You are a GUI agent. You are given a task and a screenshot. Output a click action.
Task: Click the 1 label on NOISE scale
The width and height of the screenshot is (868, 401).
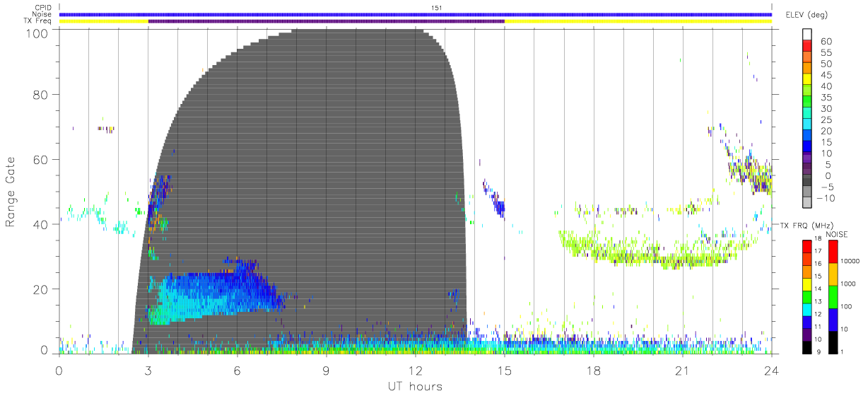tap(843, 351)
